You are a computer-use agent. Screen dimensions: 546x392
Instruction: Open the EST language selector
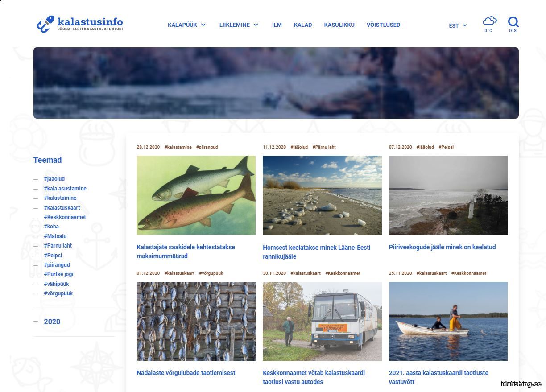pyautogui.click(x=458, y=25)
